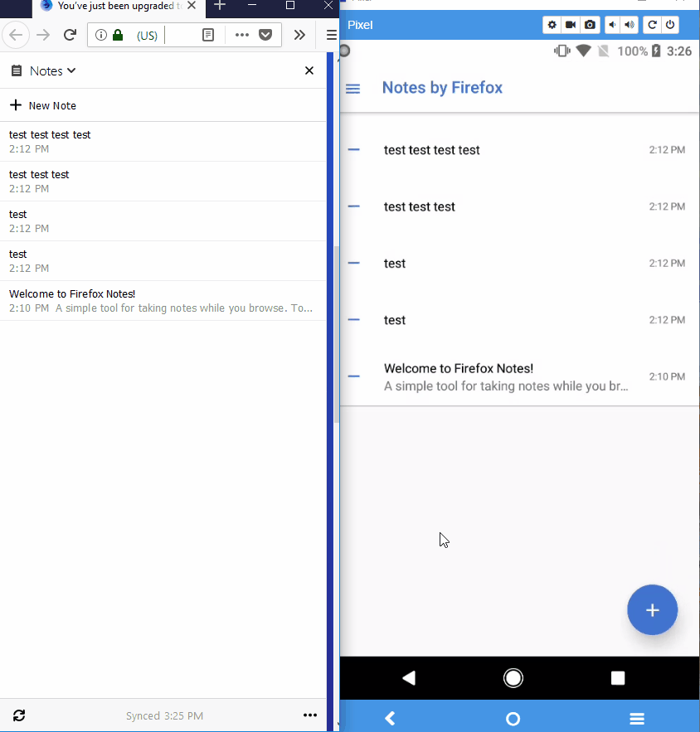This screenshot has height=732, width=700.
Task: Reload the page in Firefox
Action: click(70, 35)
